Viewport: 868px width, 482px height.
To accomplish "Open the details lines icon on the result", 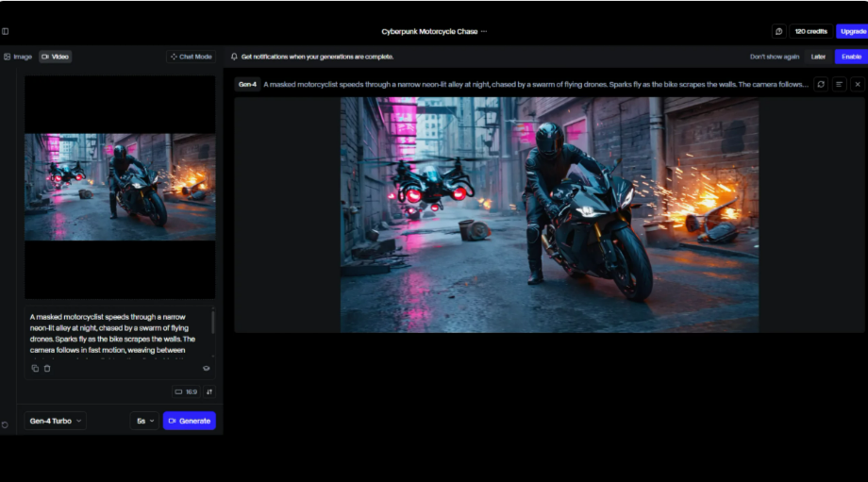I will [839, 84].
